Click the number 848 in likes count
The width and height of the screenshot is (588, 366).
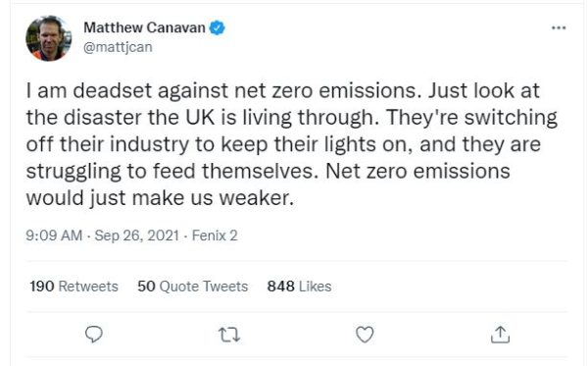[281, 287]
